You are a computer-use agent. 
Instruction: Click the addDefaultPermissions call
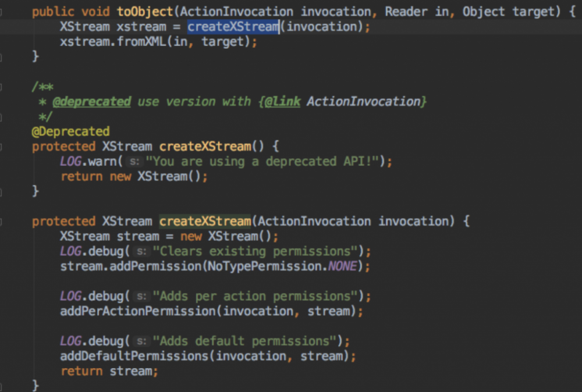pyautogui.click(x=134, y=356)
